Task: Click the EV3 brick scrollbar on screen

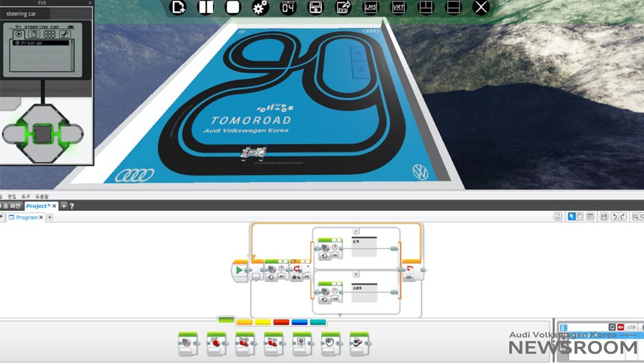Action: point(72,56)
